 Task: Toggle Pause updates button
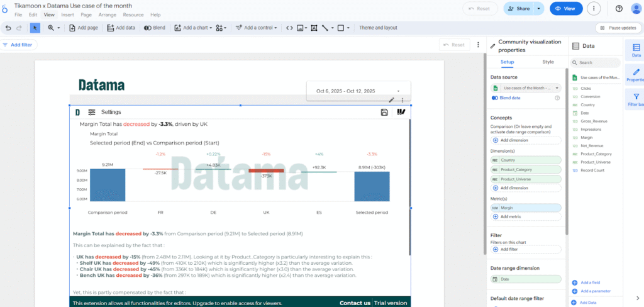(618, 28)
